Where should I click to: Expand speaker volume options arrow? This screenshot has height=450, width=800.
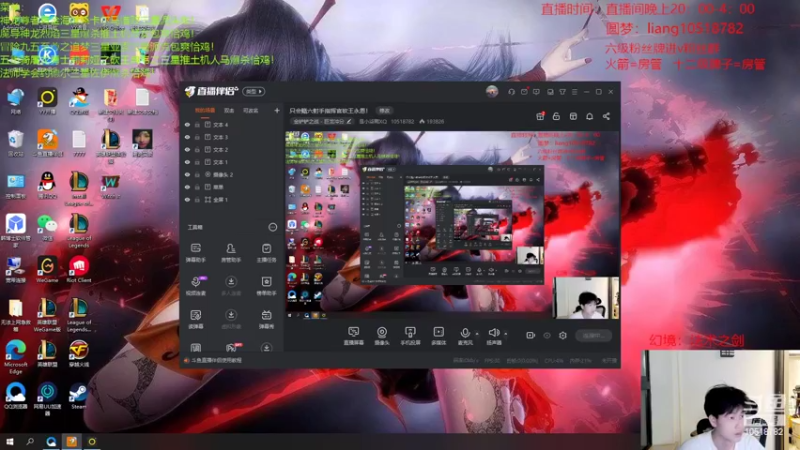[x=506, y=334]
